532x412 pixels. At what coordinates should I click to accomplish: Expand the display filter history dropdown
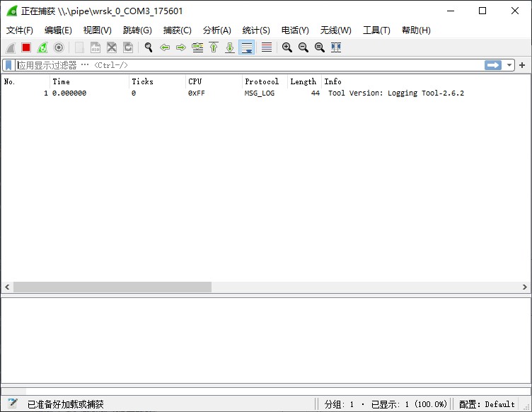(509, 65)
